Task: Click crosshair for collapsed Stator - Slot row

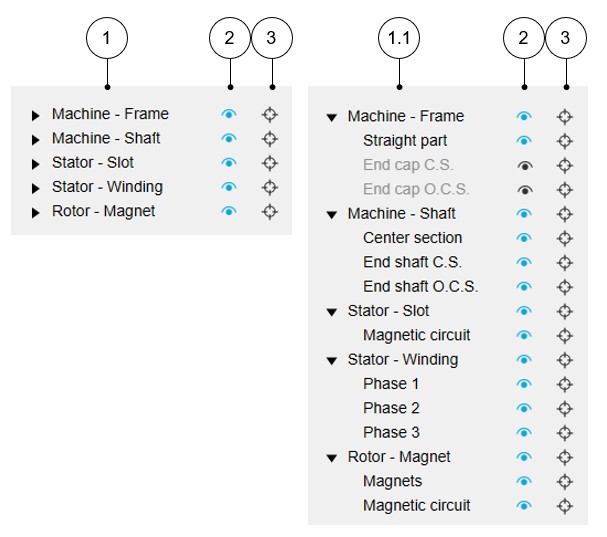Action: (270, 163)
